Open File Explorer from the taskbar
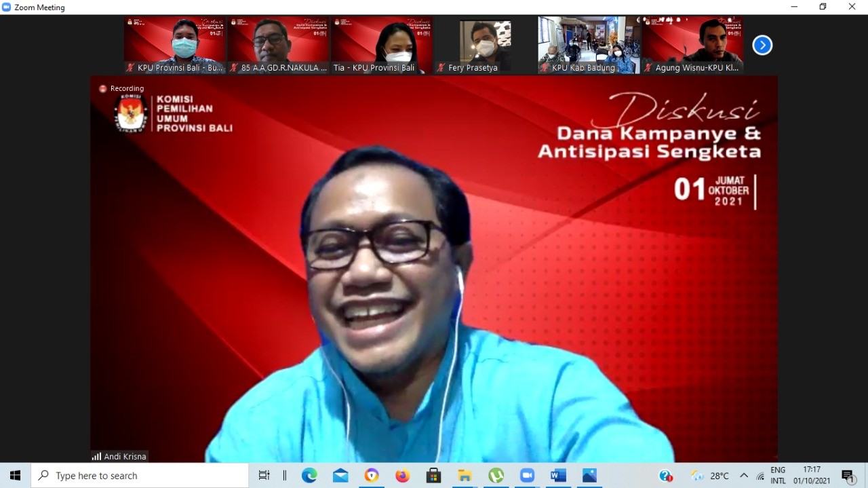 [x=465, y=476]
